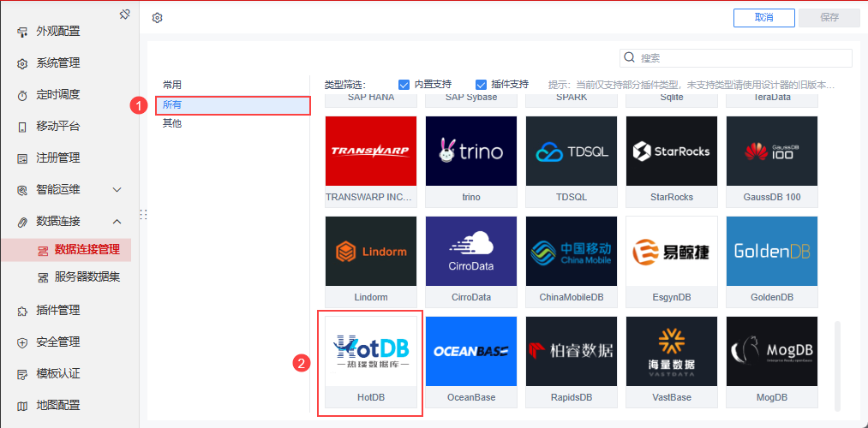Click the 安全管理 shield icon
Screen dimensions: 868x428
22,342
